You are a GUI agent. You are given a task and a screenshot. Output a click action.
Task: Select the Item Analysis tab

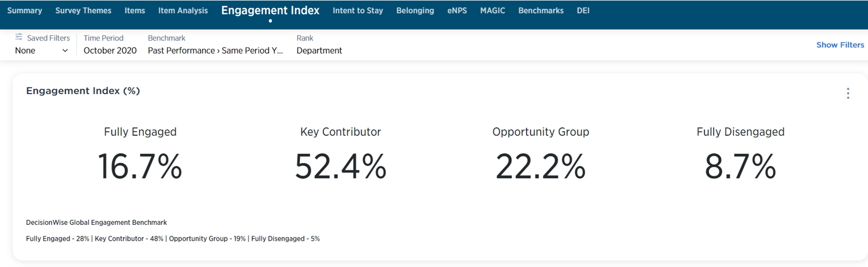point(183,11)
